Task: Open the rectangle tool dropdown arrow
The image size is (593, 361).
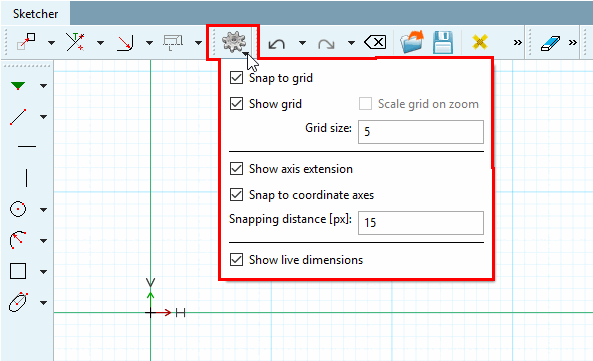Action: pos(43,271)
